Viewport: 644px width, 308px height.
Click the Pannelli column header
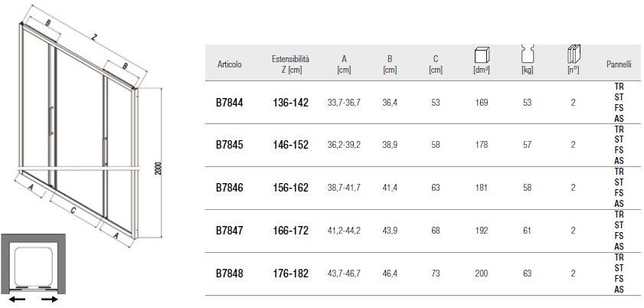619,65
